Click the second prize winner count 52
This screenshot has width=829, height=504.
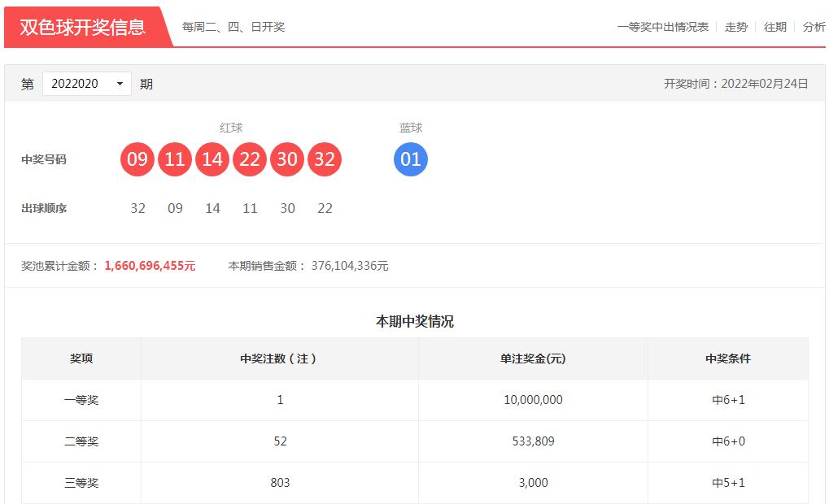coord(280,441)
